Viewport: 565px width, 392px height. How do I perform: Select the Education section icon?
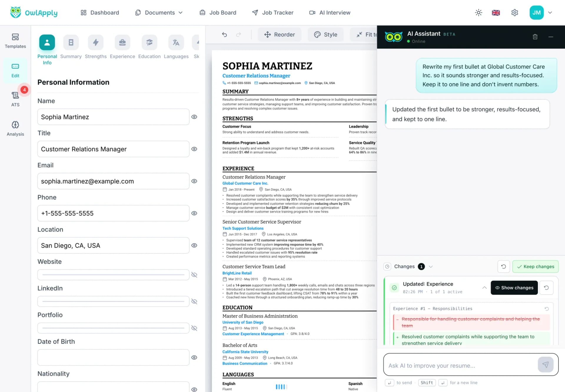click(x=149, y=43)
